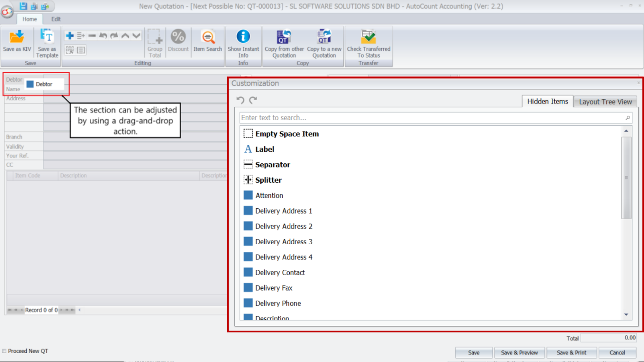Toggle the Proceed New QT checkbox
The image size is (644, 362).
(4, 351)
